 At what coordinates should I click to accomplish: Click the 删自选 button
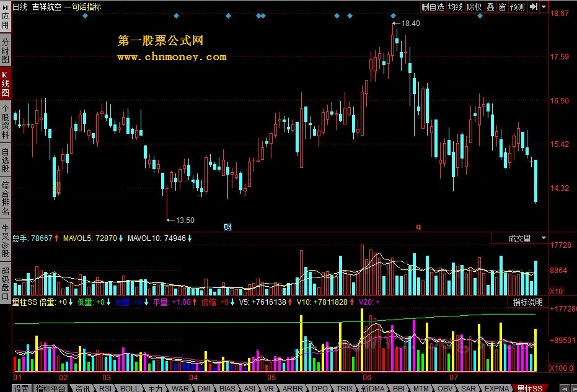click(433, 7)
